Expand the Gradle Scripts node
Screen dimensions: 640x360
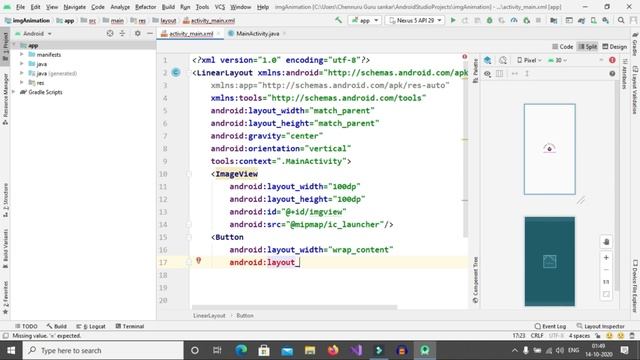[x=14, y=92]
